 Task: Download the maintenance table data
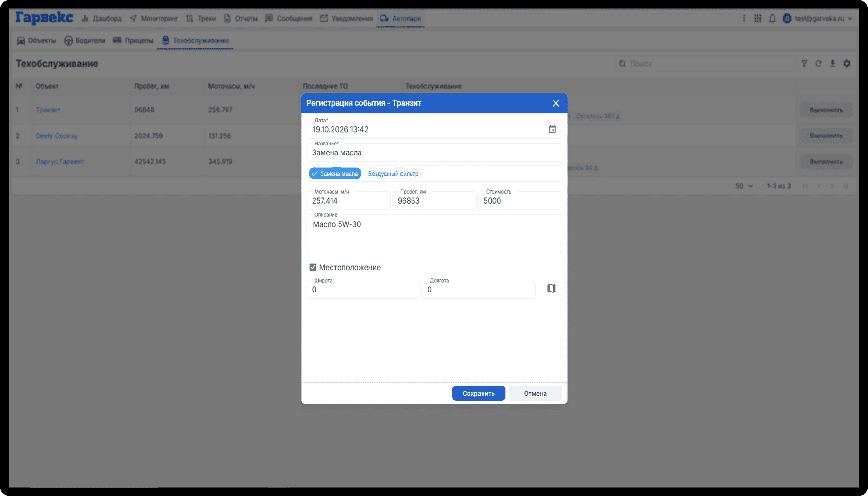click(833, 63)
